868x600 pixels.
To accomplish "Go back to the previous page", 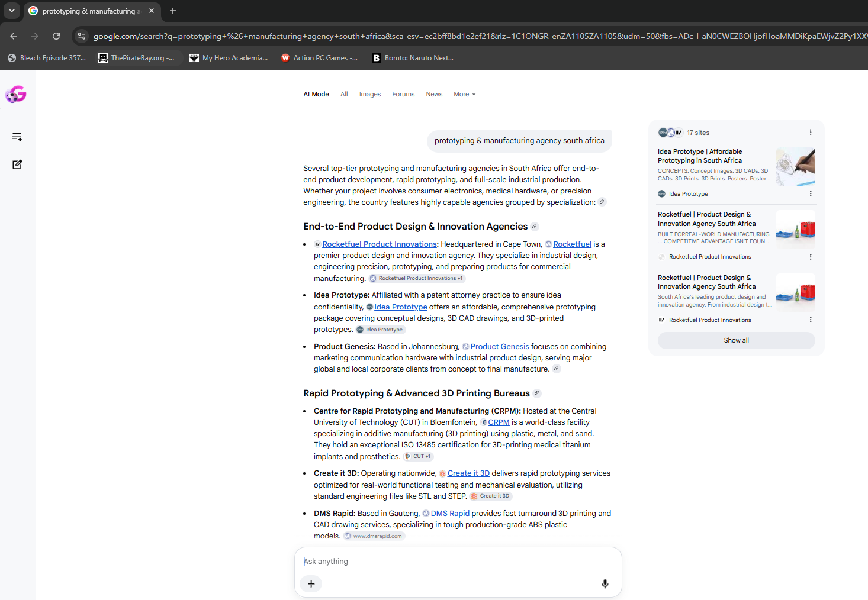I will (14, 36).
